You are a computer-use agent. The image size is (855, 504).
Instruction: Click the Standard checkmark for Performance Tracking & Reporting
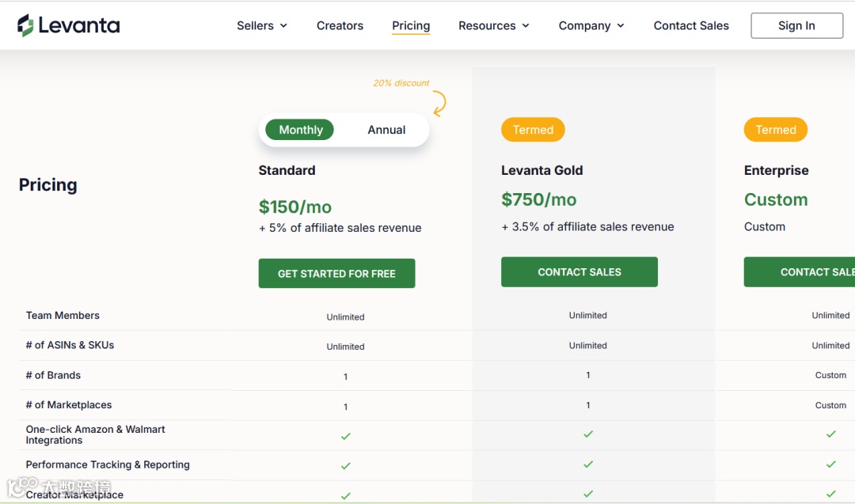pos(346,466)
